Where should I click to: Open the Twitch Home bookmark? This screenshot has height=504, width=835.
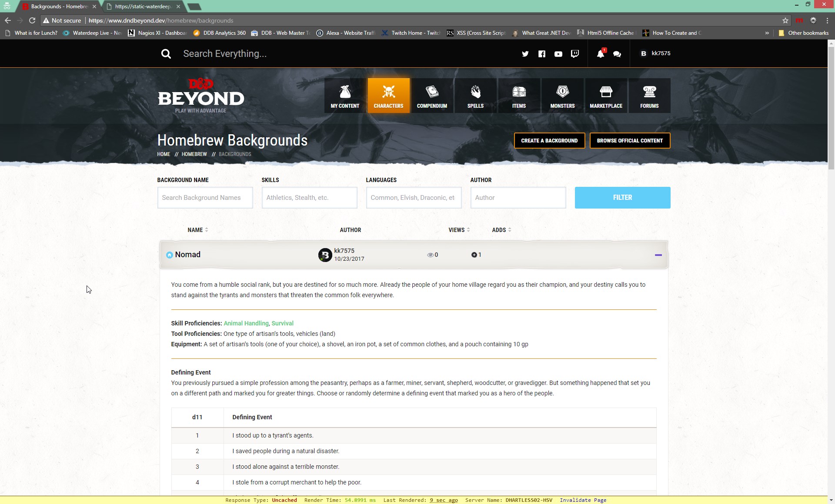[x=411, y=33]
